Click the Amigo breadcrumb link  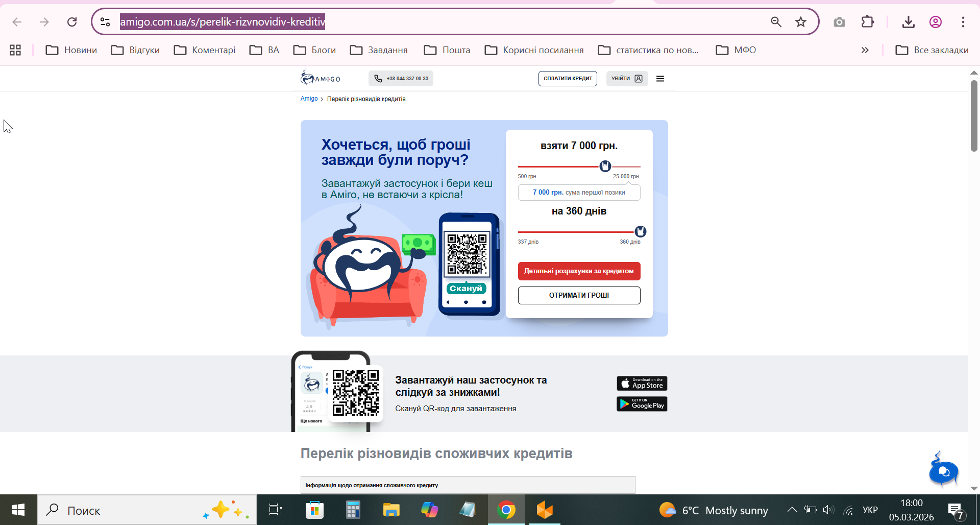click(x=309, y=99)
